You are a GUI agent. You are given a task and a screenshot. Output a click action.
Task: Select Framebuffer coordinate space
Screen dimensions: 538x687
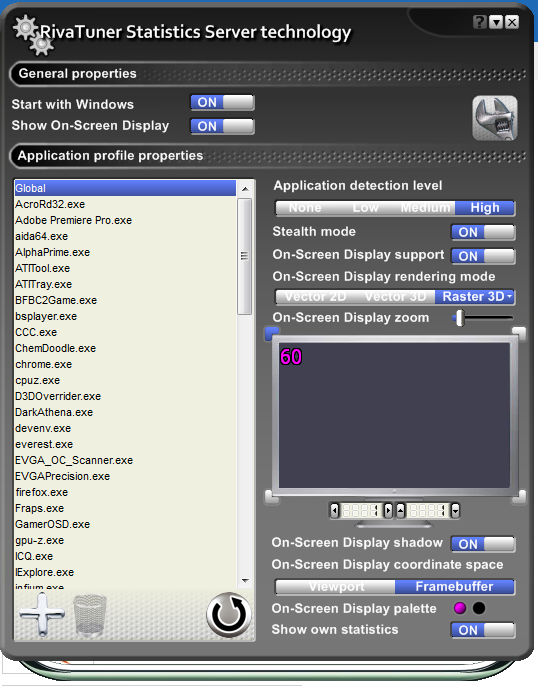(454, 587)
